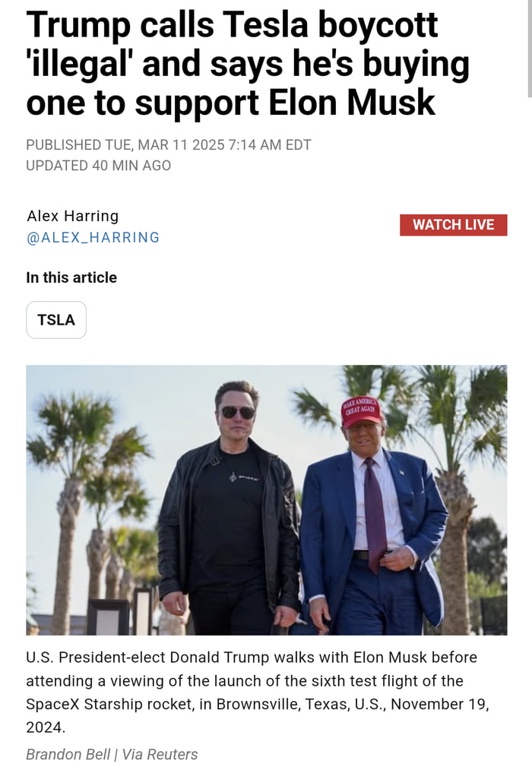Click Brandon Bell in the photo credit
This screenshot has height=767, width=532.
click(x=68, y=754)
